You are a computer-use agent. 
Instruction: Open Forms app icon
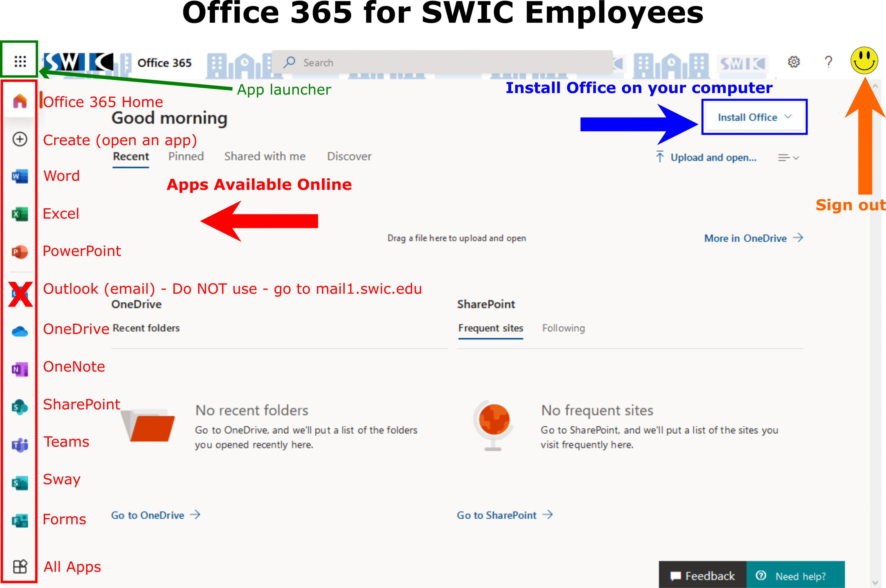click(20, 520)
